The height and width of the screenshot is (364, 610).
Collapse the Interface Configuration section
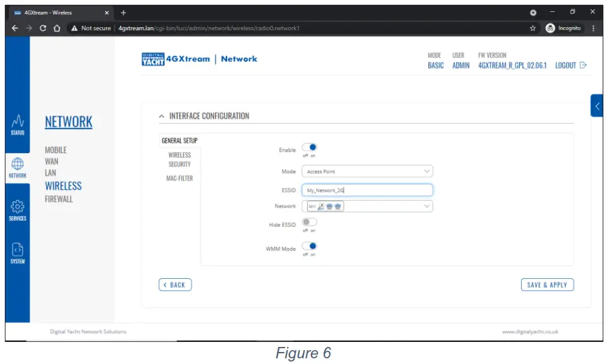(x=161, y=116)
